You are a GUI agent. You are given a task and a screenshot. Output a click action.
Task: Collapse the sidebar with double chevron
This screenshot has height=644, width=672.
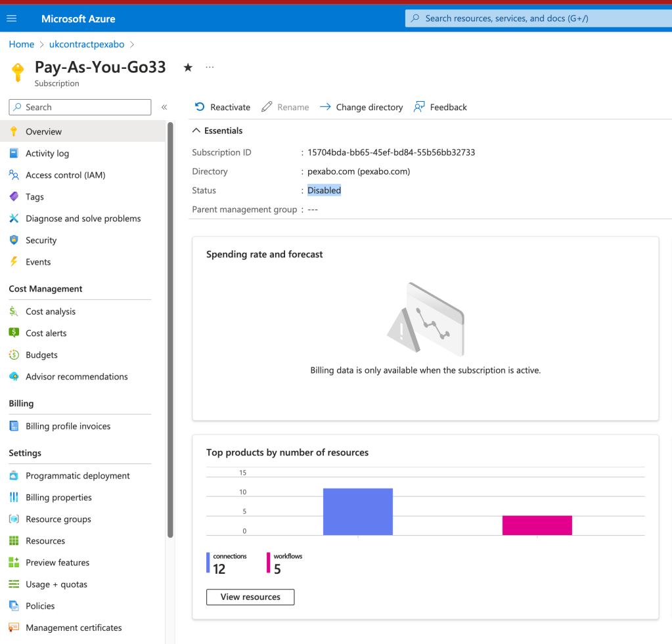pyautogui.click(x=164, y=107)
